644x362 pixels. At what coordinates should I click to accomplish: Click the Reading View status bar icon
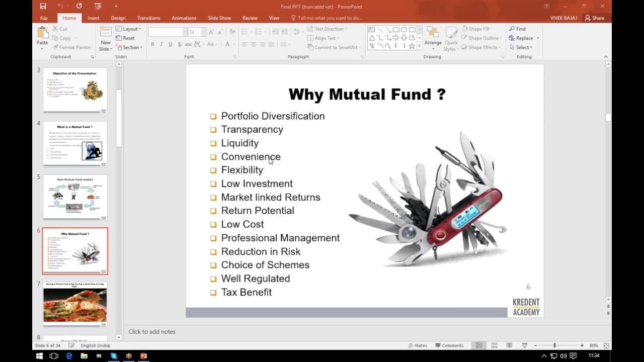(509, 345)
